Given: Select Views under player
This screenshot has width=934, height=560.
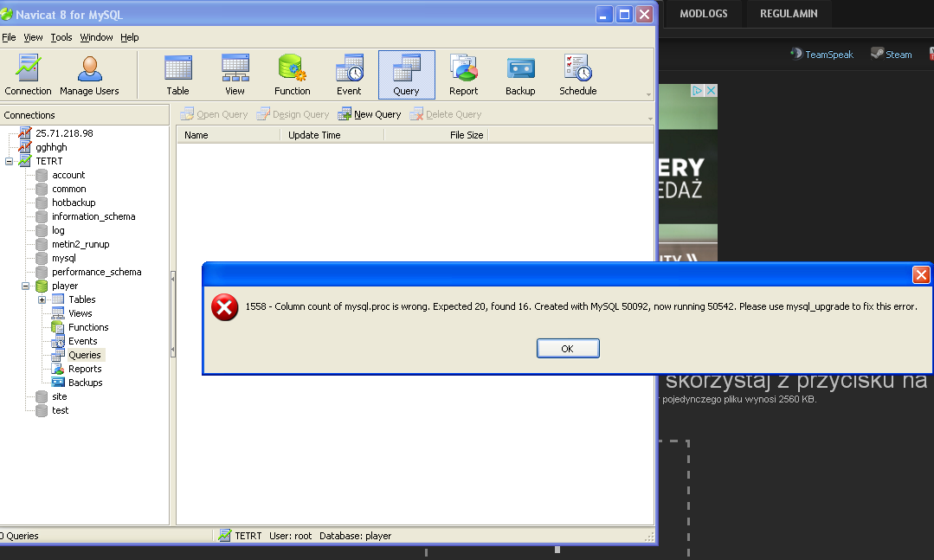Looking at the screenshot, I should point(81,313).
